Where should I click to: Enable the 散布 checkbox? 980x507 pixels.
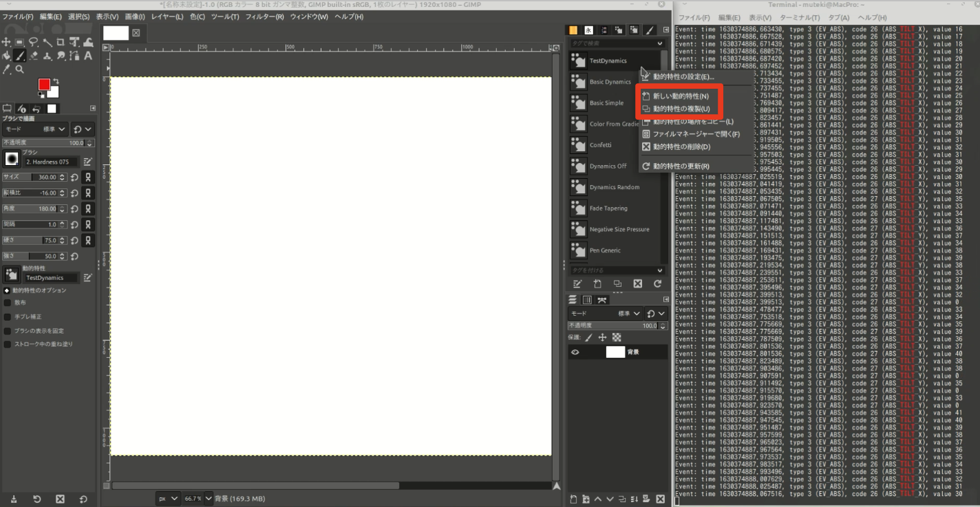[x=8, y=302]
